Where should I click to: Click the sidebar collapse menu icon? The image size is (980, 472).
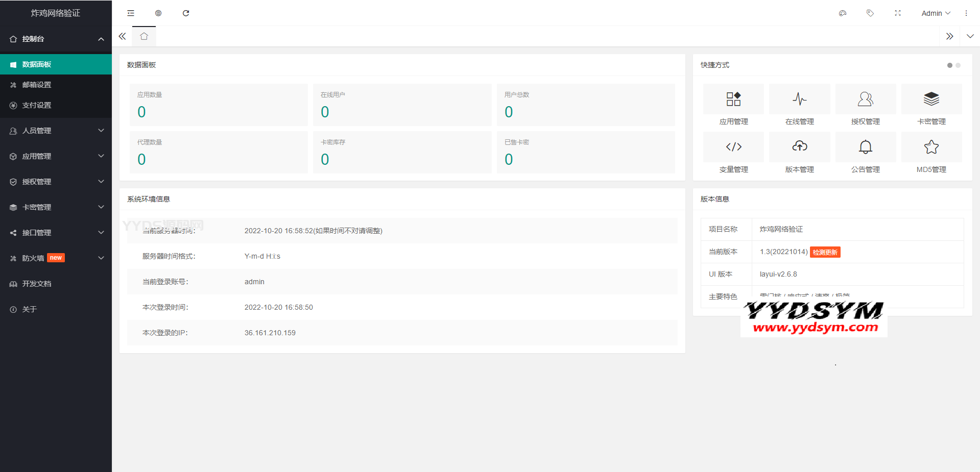tap(131, 13)
